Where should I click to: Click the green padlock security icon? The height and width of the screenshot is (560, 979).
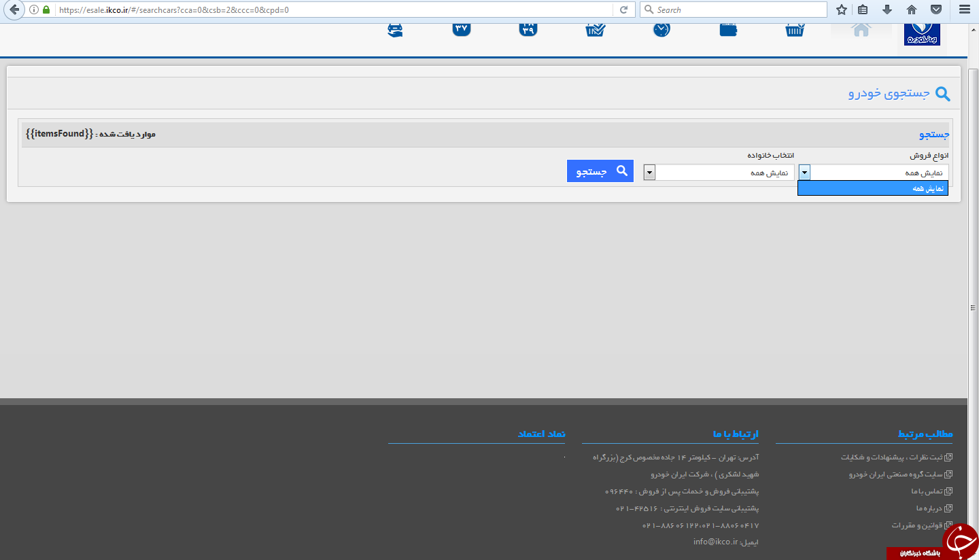(x=46, y=10)
